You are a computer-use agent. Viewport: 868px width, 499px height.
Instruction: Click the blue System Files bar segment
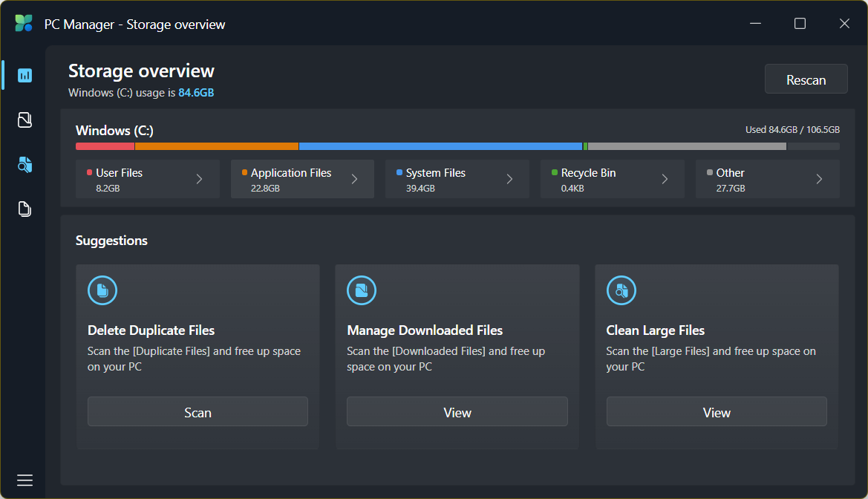tap(440, 146)
